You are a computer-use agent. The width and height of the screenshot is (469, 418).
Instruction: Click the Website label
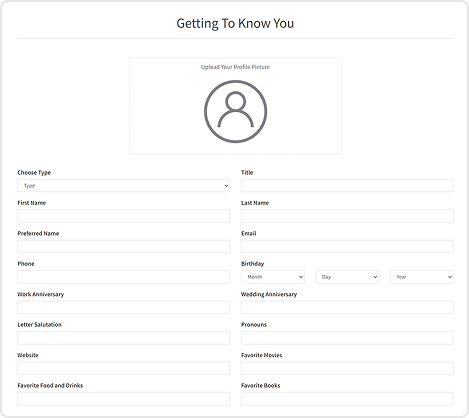[x=28, y=355]
